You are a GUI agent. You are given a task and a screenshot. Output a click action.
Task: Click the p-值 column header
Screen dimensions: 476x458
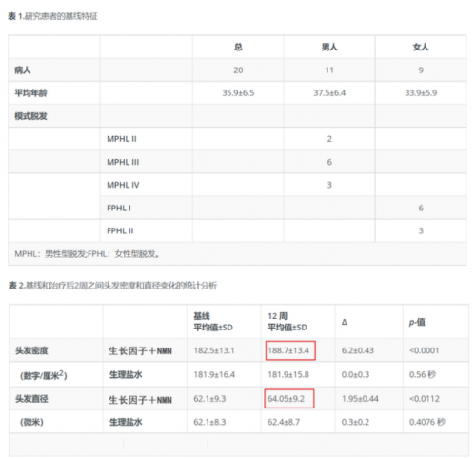(x=417, y=323)
